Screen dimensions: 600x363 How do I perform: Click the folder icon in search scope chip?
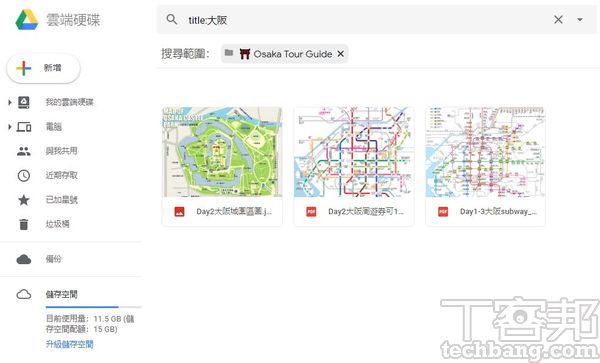point(229,53)
